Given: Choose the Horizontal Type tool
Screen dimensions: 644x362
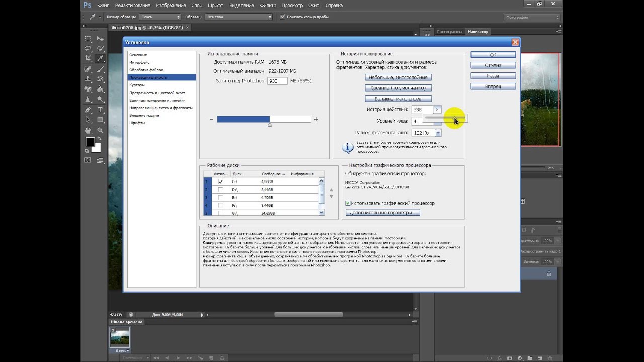Looking at the screenshot, I should 100,110.
